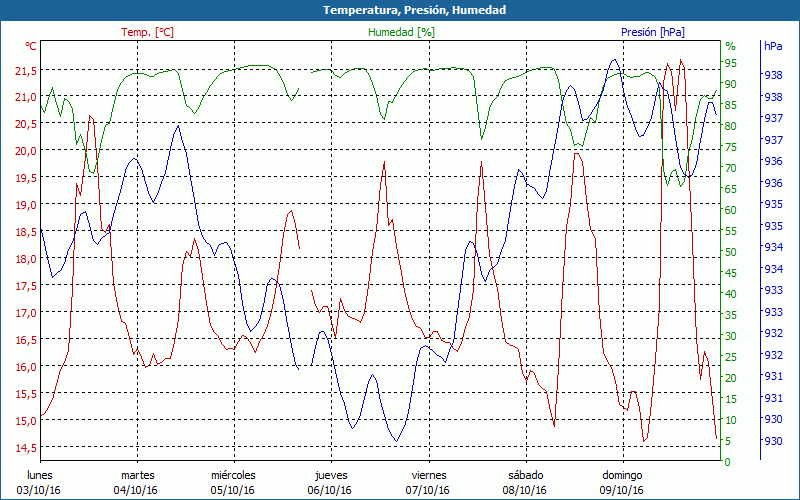The height and width of the screenshot is (500, 800).
Task: Click the °C unit label on left axis
Action: [x=31, y=46]
